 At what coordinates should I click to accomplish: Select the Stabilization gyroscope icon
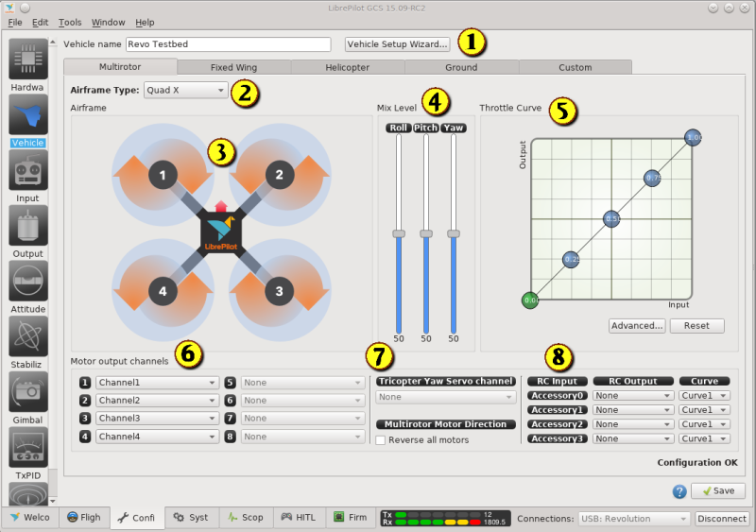[x=28, y=336]
